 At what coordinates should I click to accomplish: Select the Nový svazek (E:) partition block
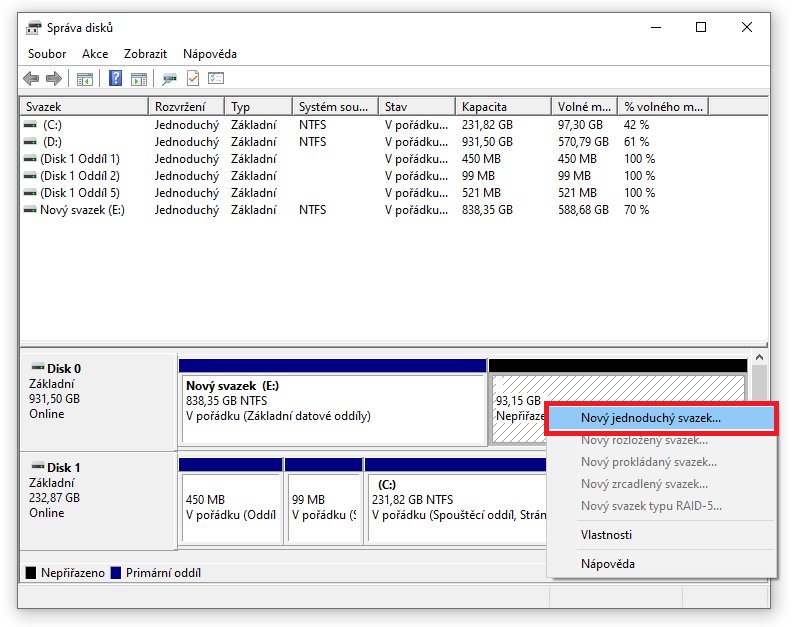tap(333, 402)
